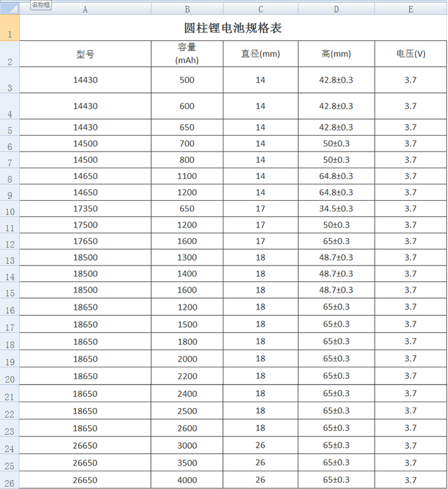
Task: Click height cell 48.7±0.3 in row 13
Action: (336, 257)
